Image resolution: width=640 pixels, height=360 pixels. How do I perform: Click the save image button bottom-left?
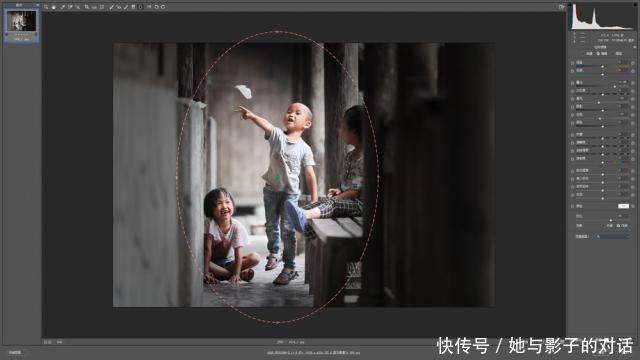15,352
